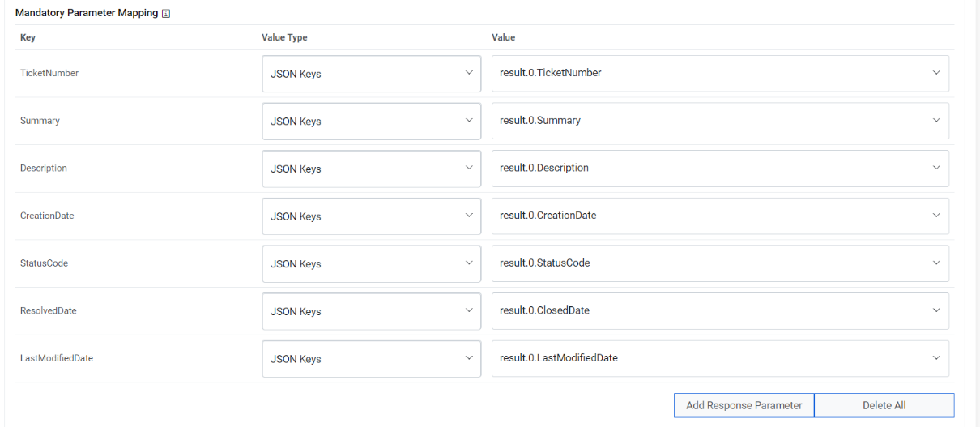Image resolution: width=980 pixels, height=427 pixels.
Task: Expand the result.0.CreationDate value dropdown
Action: coord(719,216)
